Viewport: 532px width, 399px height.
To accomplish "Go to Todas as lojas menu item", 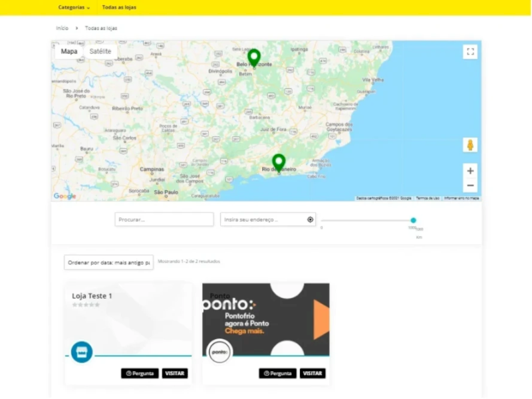I will click(119, 7).
